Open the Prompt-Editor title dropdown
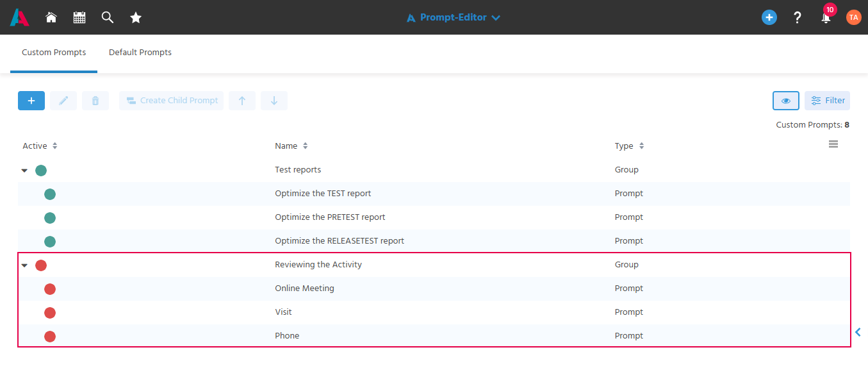The height and width of the screenshot is (368, 868). click(453, 17)
